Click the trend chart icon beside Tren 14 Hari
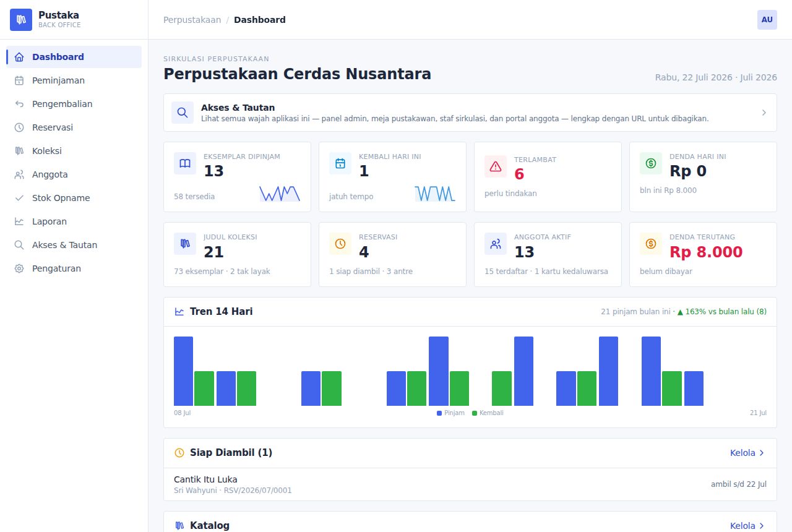This screenshot has width=792, height=532. point(179,312)
